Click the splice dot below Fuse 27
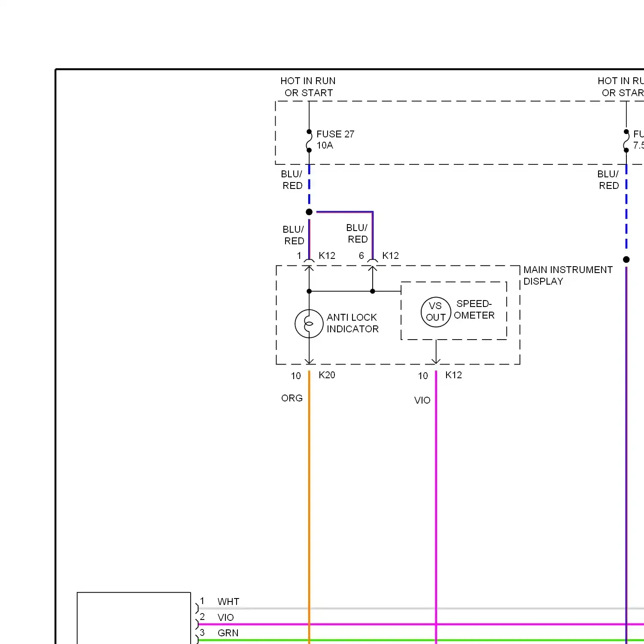The image size is (644, 644). tap(309, 212)
